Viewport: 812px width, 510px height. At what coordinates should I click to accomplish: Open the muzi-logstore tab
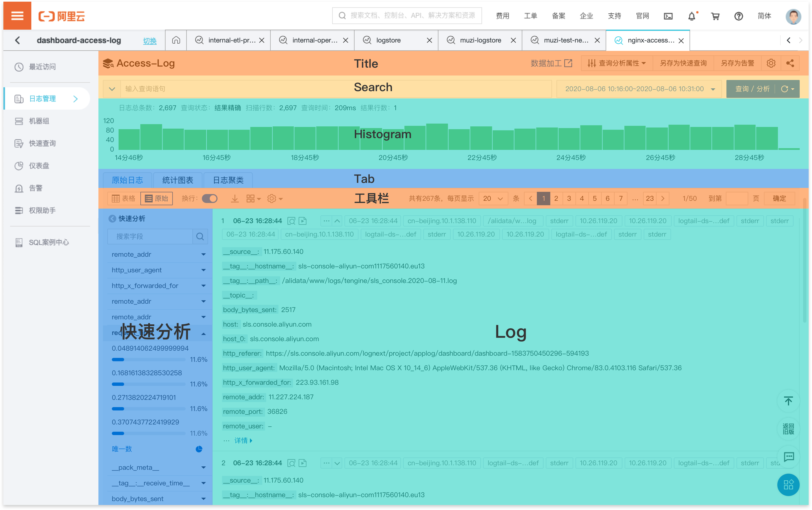point(480,41)
